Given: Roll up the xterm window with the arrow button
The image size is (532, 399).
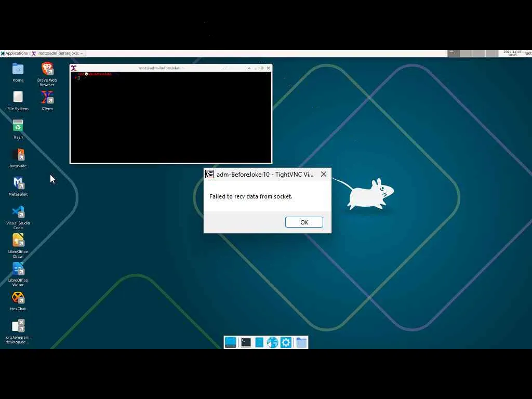Looking at the screenshot, I should [x=249, y=68].
